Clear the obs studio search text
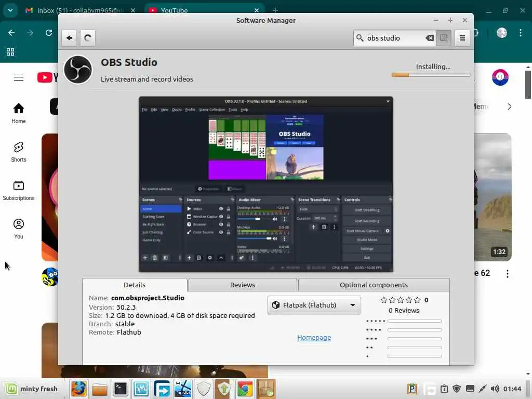 (x=430, y=38)
